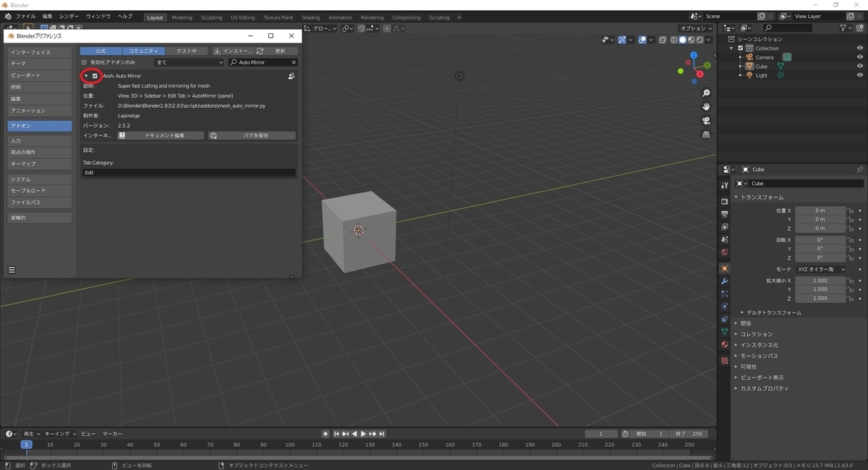868x470 pixels.
Task: Toggle X-ray view icon
Action: (x=662, y=39)
